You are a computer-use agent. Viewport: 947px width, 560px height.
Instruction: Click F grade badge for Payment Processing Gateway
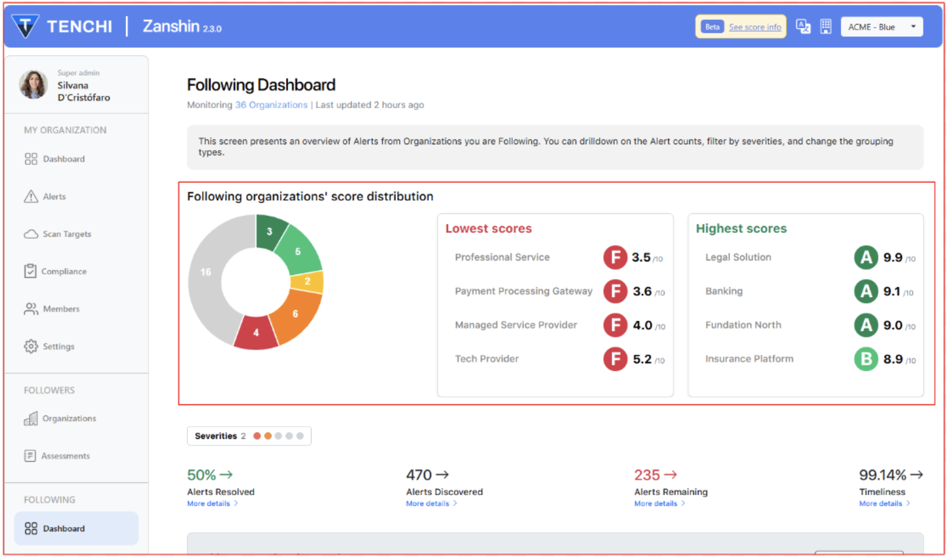point(615,292)
